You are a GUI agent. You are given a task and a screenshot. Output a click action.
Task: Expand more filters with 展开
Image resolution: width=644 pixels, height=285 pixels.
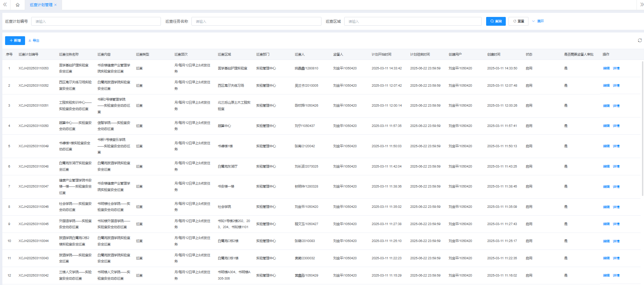[x=538, y=21]
